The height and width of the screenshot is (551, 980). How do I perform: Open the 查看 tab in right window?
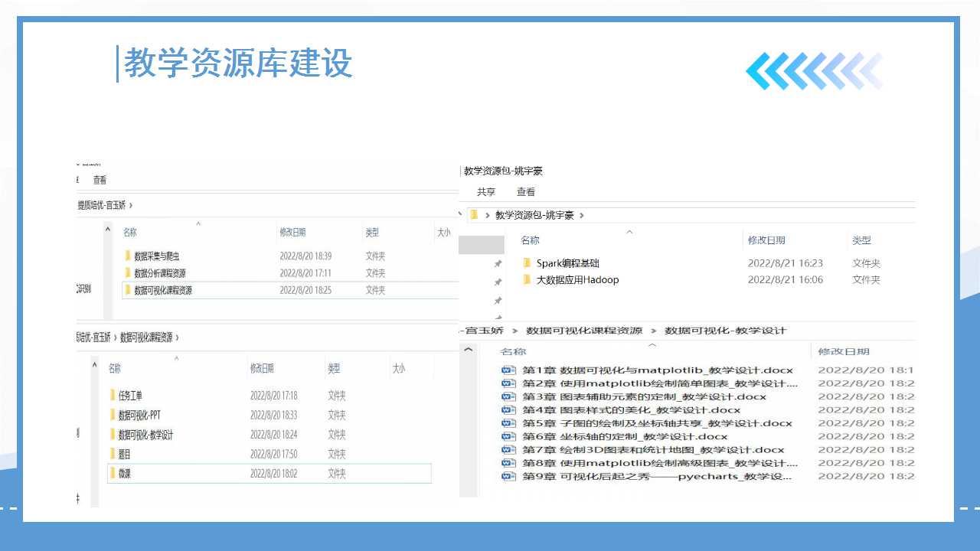(x=526, y=192)
